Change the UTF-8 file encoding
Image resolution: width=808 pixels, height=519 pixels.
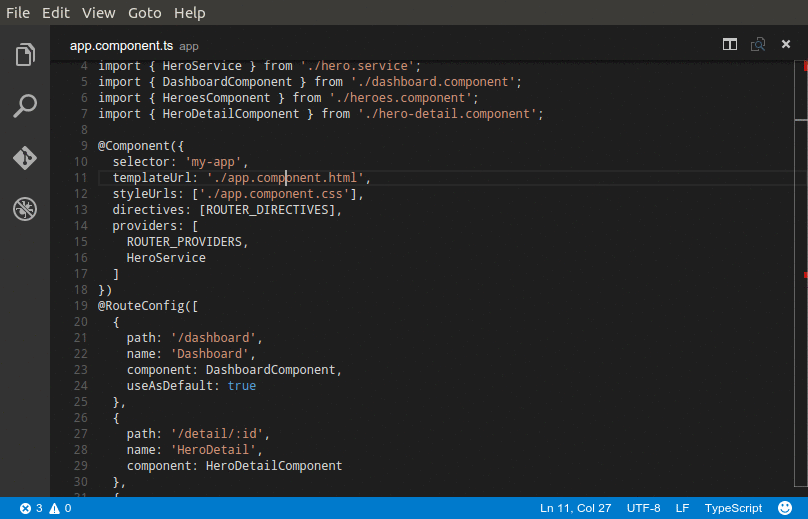click(x=644, y=508)
